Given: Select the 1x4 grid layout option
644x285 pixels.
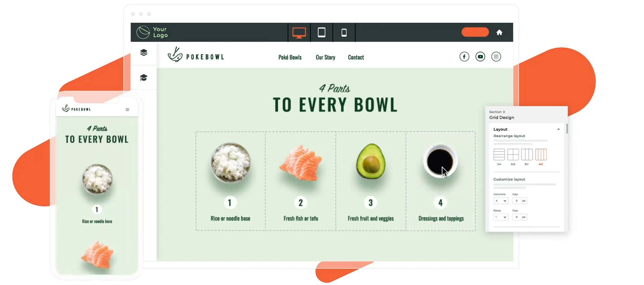Looking at the screenshot, I should click(499, 155).
